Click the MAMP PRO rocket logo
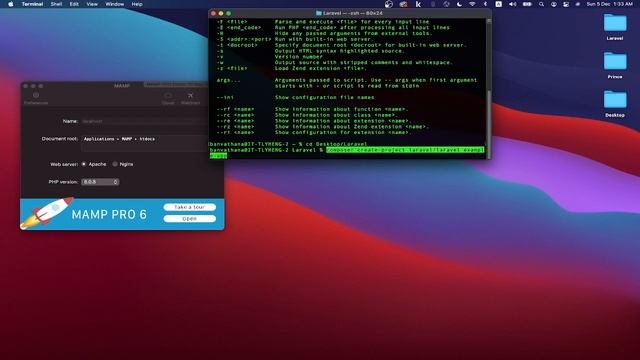The height and width of the screenshot is (360, 640). point(47,213)
